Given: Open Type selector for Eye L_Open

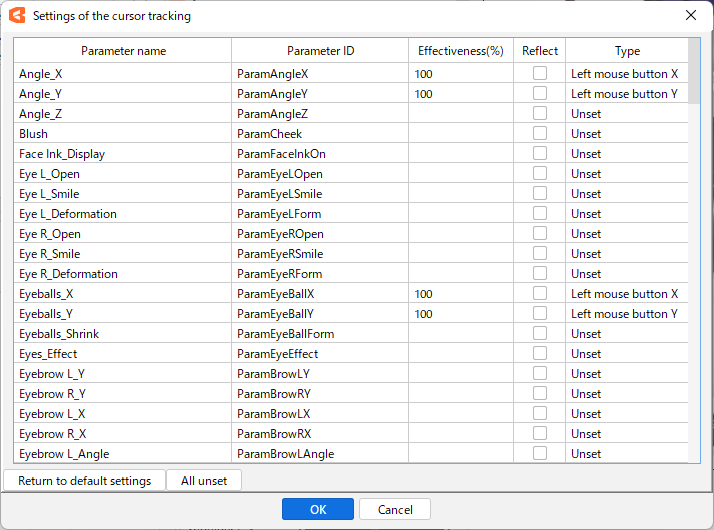Looking at the screenshot, I should [x=625, y=173].
